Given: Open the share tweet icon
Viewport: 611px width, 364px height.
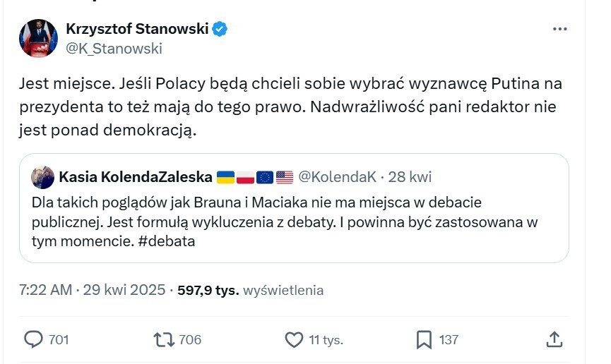Looking at the screenshot, I should [554, 339].
